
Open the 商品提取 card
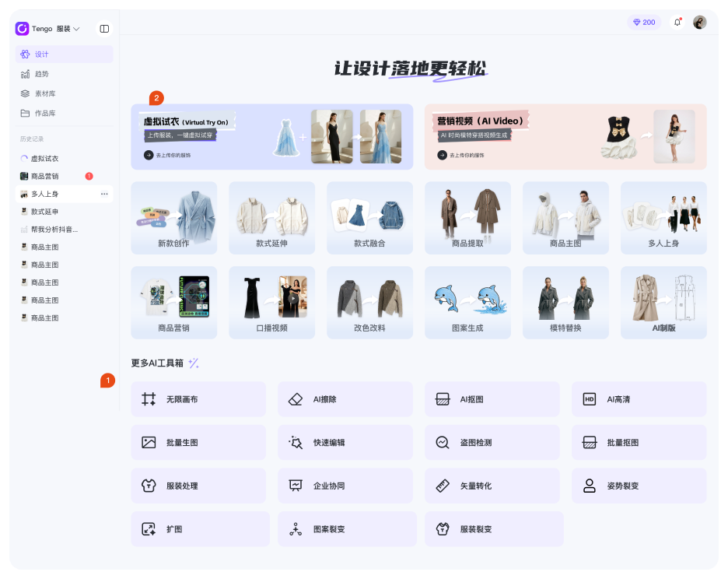click(x=467, y=218)
